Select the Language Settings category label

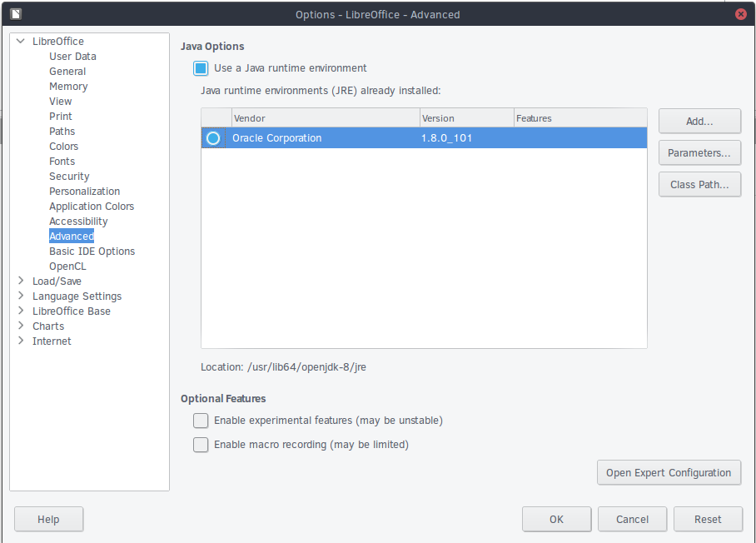tap(77, 296)
